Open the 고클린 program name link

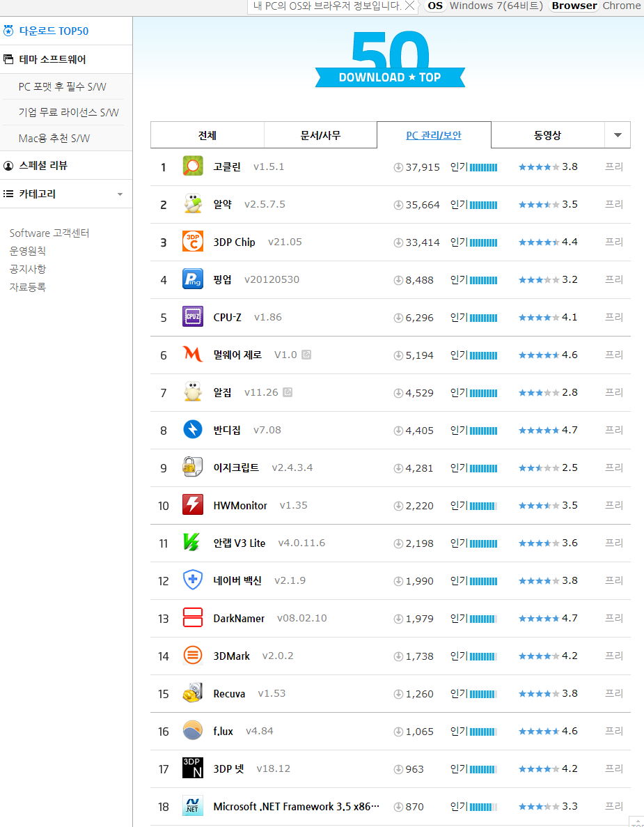click(x=227, y=167)
